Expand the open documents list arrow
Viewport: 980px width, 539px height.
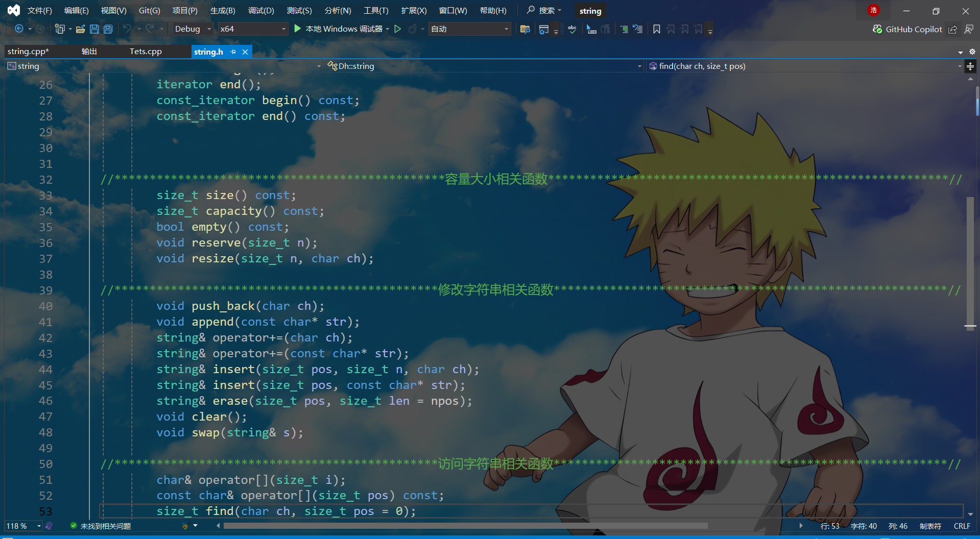961,52
